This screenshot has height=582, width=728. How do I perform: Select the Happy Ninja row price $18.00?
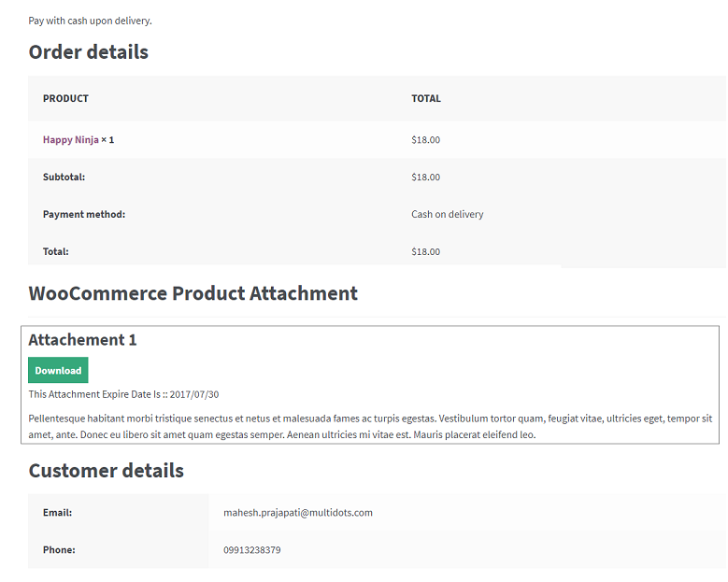click(x=425, y=140)
